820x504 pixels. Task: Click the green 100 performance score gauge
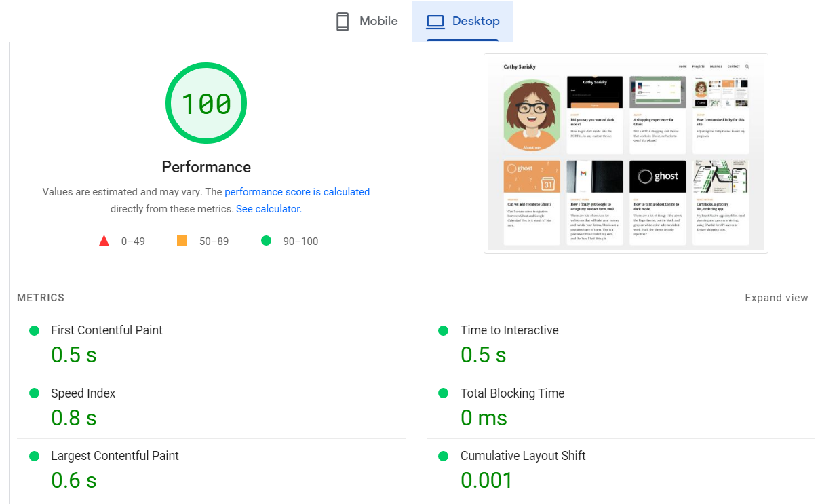(x=206, y=104)
